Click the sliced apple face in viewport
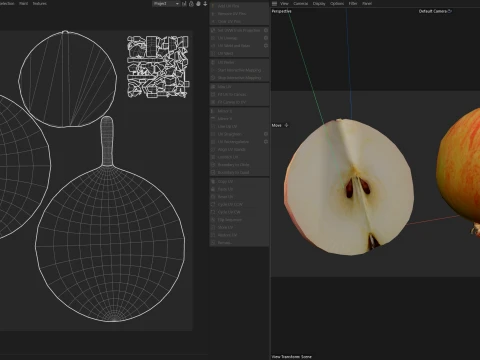This screenshot has width=480, height=360. point(349,187)
